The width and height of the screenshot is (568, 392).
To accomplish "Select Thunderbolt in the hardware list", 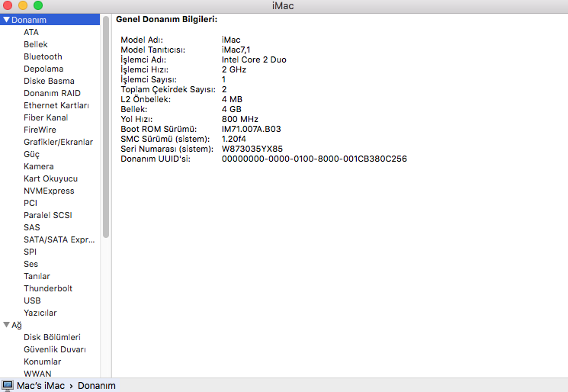I will click(48, 288).
